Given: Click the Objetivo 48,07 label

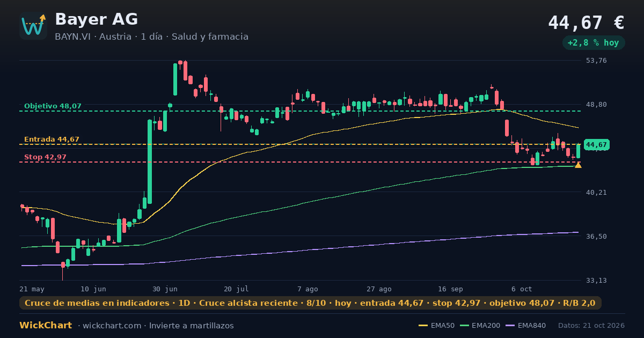Looking at the screenshot, I should [53, 106].
